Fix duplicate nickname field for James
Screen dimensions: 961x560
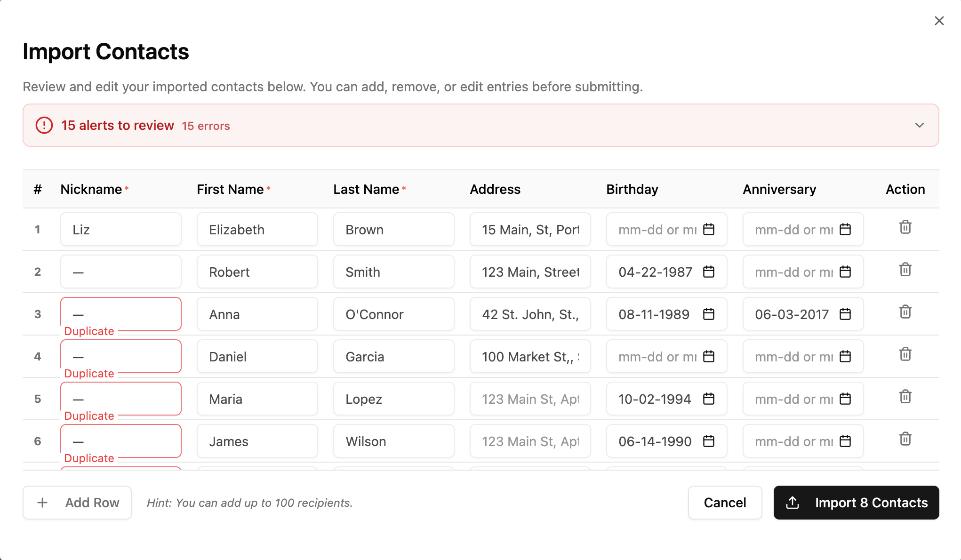point(121,441)
